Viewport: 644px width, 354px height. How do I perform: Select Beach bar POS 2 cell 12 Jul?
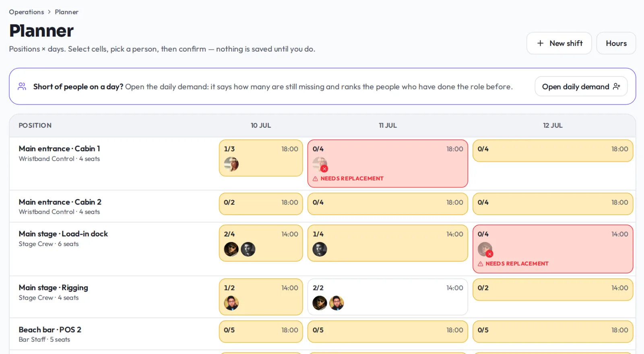tap(553, 331)
